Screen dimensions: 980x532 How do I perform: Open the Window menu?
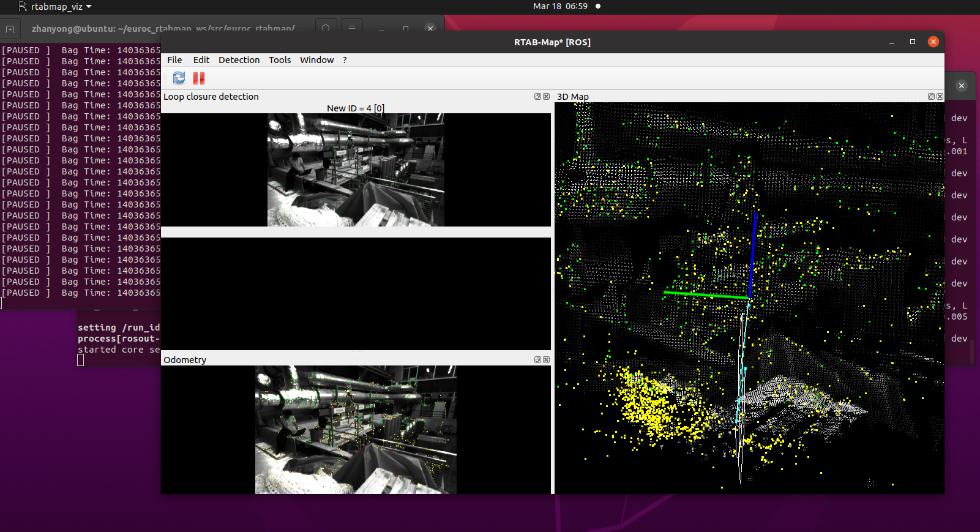pyautogui.click(x=317, y=60)
